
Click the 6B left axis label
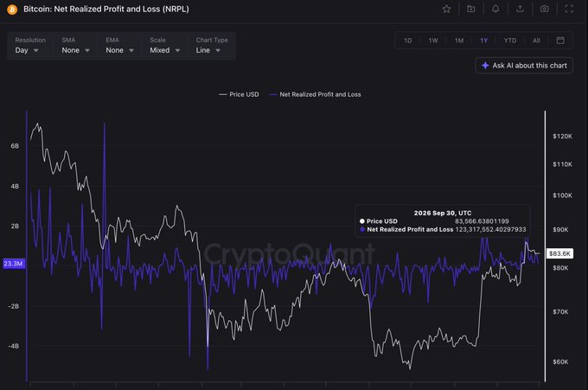pyautogui.click(x=15, y=146)
